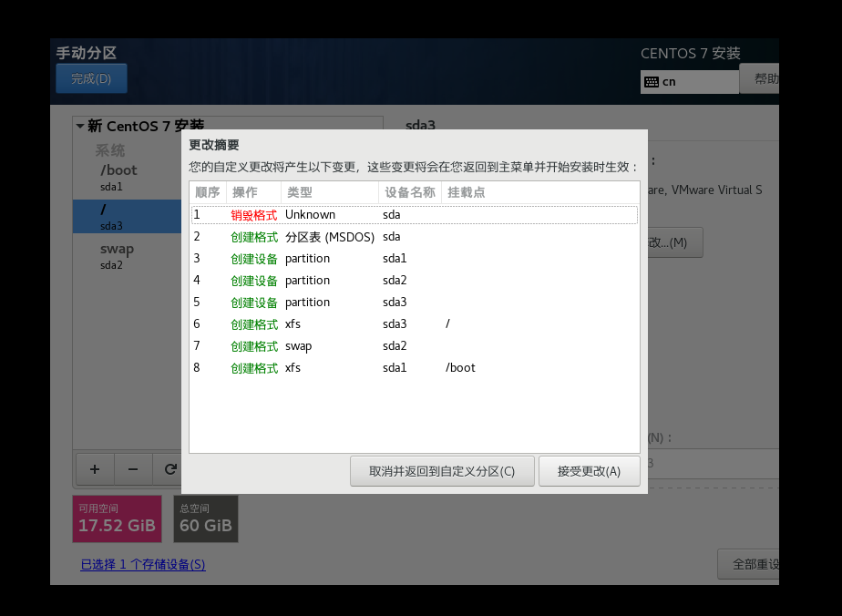Click the 更改摘要 dialog title
Viewport: 842px width, 616px height.
[214, 145]
